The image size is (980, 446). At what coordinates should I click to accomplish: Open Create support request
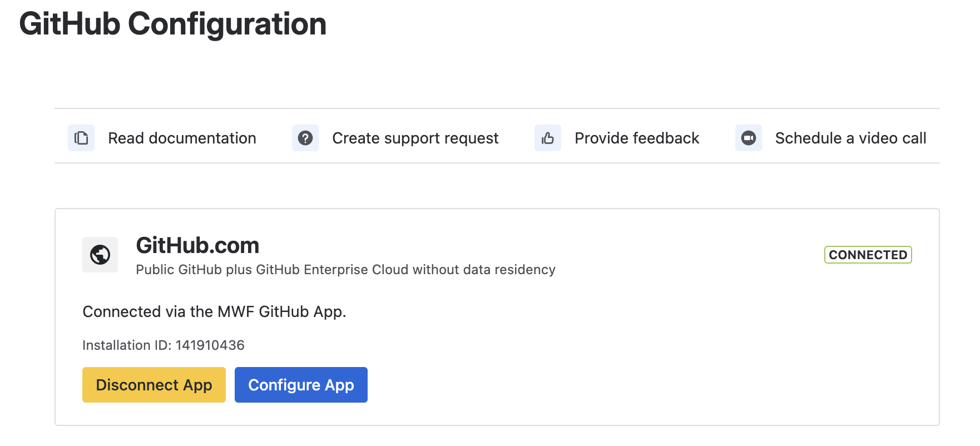[415, 138]
